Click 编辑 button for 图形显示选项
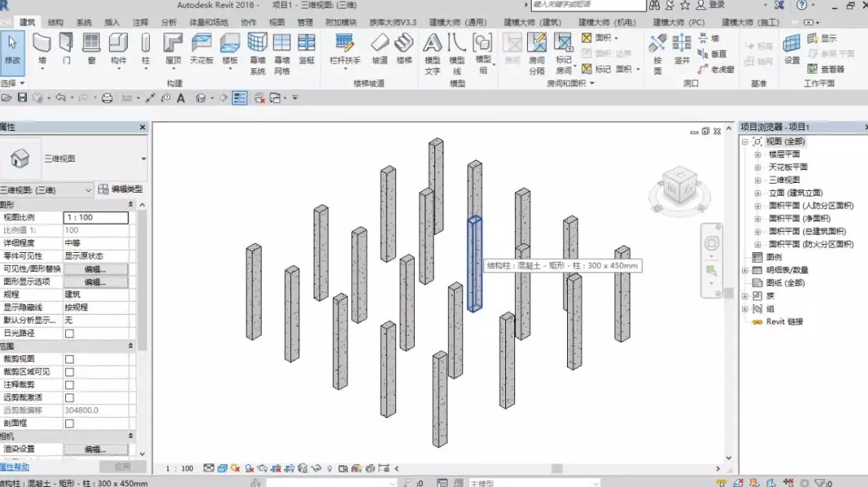Screen dimensions: 868x487 [96, 281]
